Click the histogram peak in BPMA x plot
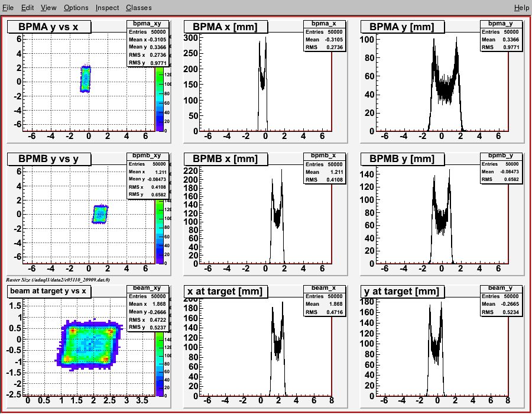Image resolution: width=532 pixels, height=414 pixels. point(265,38)
